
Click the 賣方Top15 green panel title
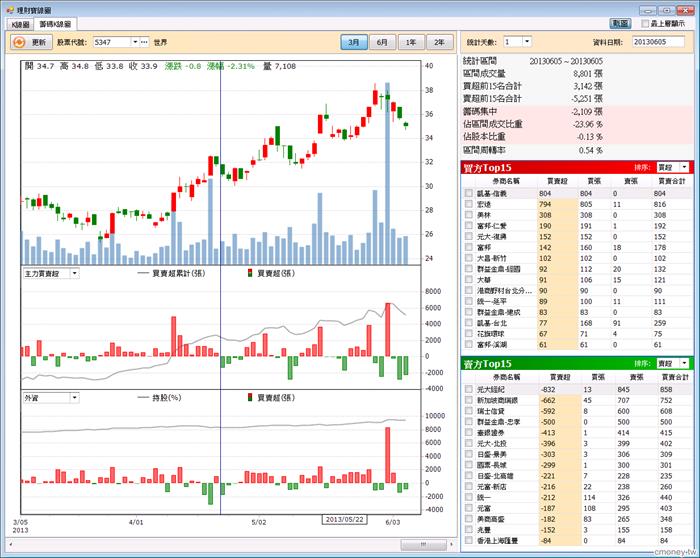487,364
